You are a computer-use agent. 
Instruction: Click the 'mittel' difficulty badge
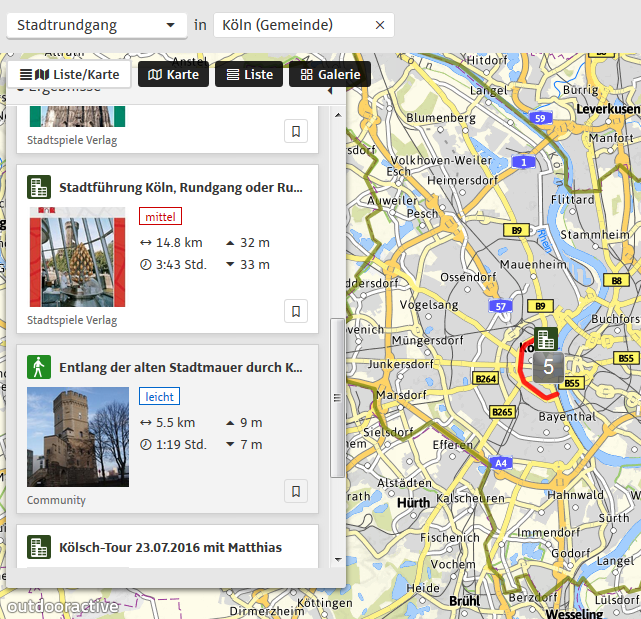coord(160,216)
